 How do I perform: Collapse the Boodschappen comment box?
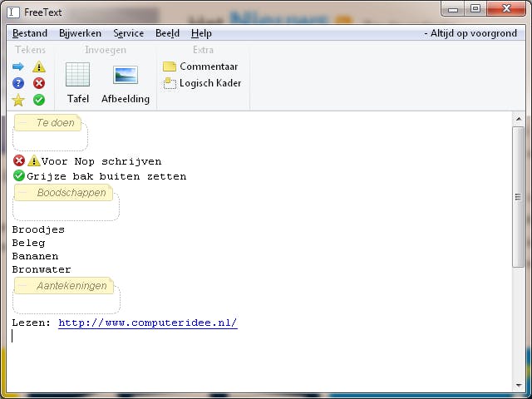[22, 193]
